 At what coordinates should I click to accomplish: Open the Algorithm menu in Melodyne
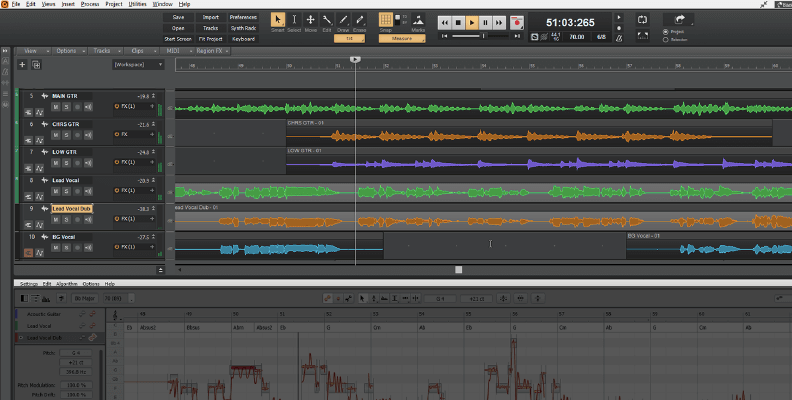point(67,284)
